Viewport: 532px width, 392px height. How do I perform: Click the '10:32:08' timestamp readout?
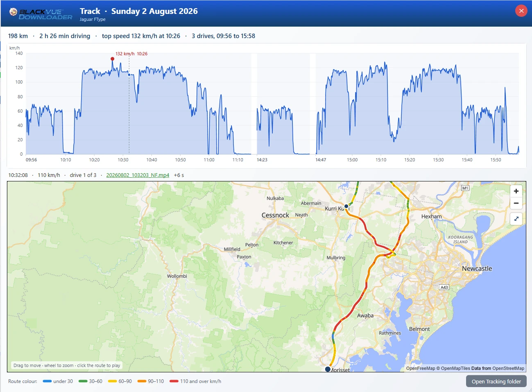click(x=18, y=175)
